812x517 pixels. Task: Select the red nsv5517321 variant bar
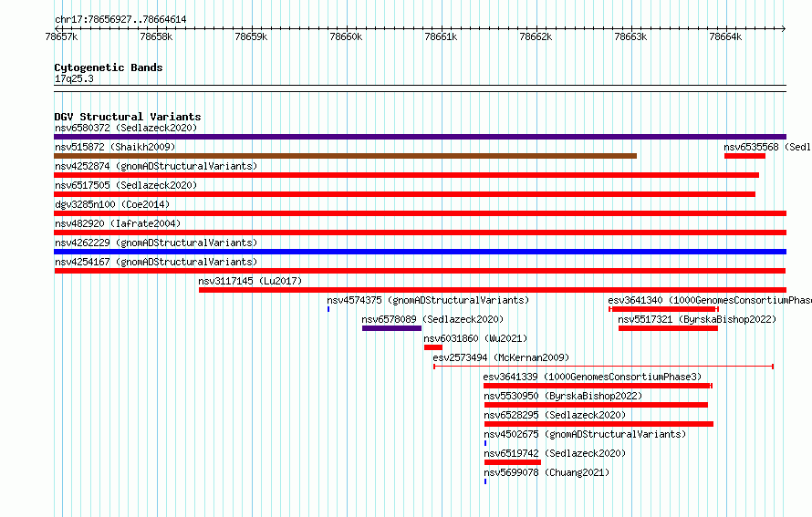pyautogui.click(x=668, y=328)
